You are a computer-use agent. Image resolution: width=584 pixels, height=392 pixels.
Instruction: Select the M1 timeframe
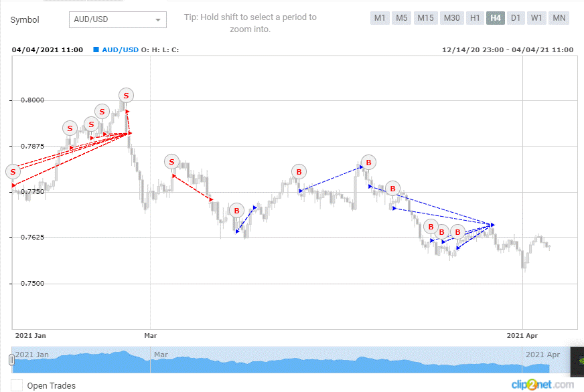coord(380,18)
